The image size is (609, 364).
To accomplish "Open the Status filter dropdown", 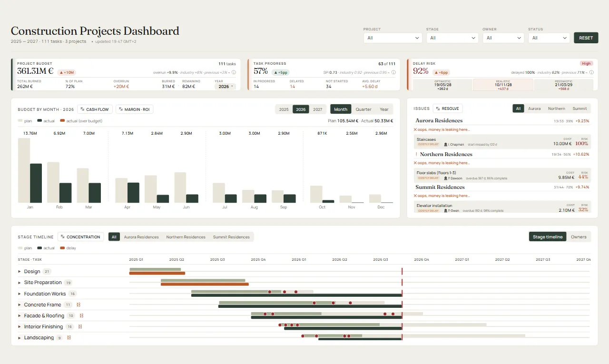I will tap(549, 38).
